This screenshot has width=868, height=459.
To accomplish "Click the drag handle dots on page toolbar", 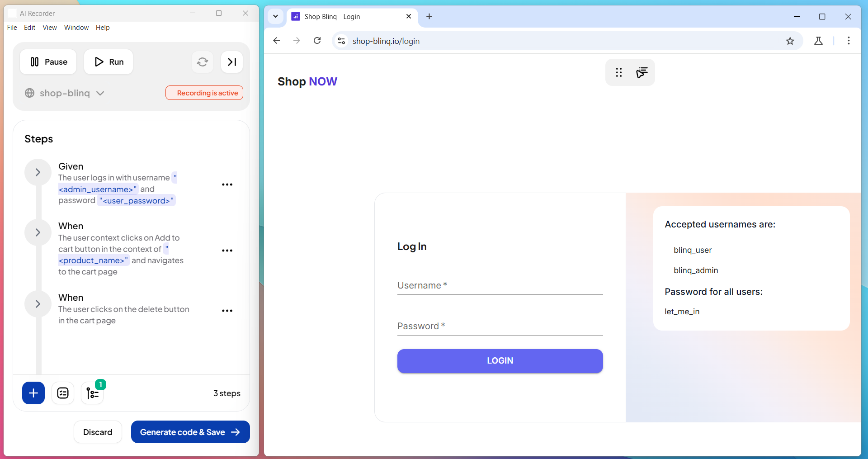I will click(x=618, y=72).
